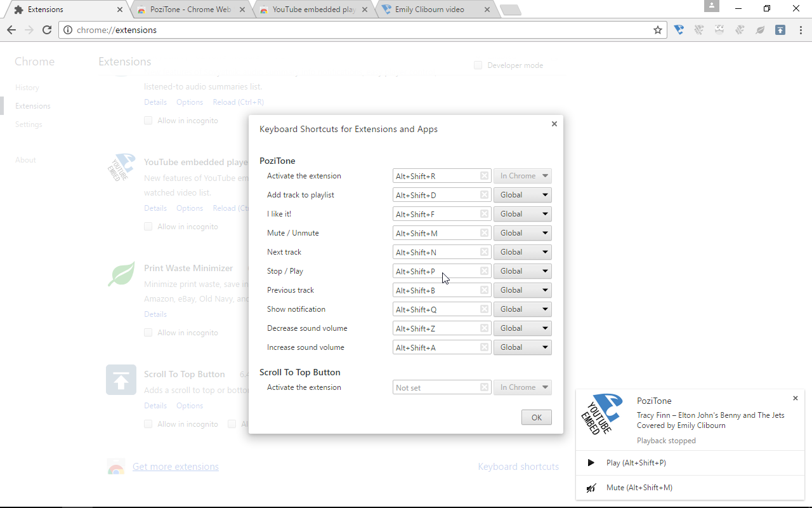The height and width of the screenshot is (508, 812).
Task: Clear the Alt+Shift+D shortcut for Add track to playlist
Action: pyautogui.click(x=485, y=195)
